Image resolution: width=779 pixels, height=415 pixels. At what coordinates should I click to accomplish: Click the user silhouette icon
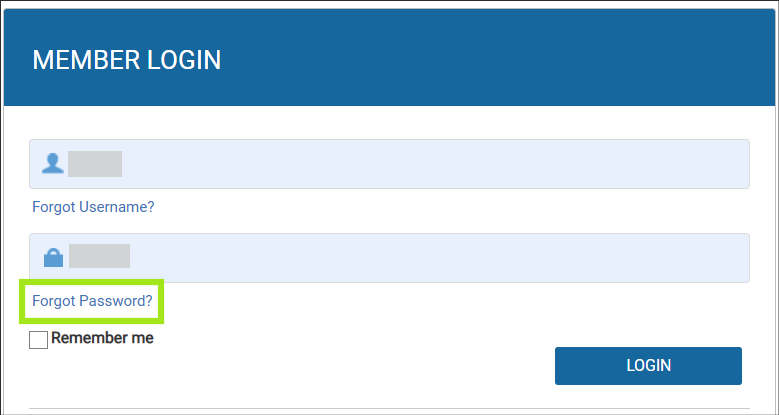click(53, 164)
